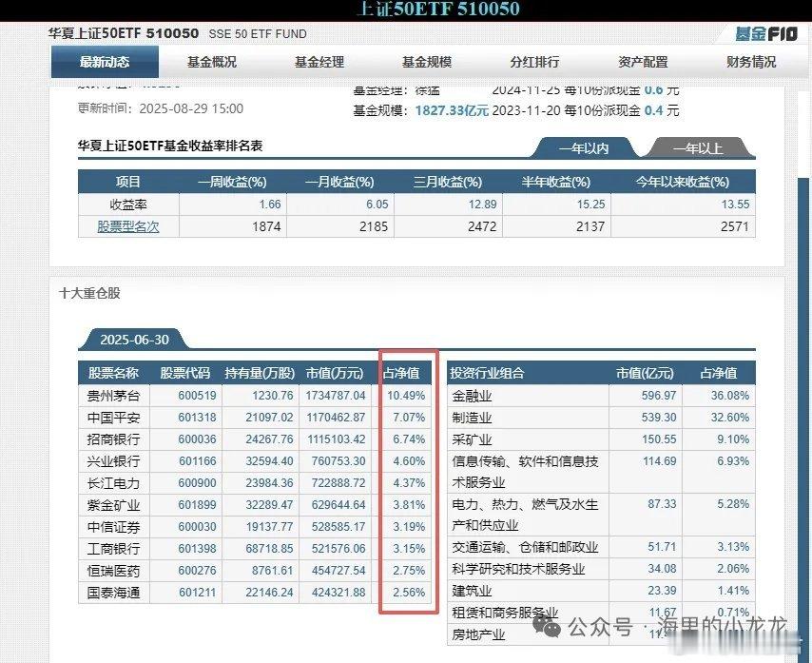Click the 今年以来收益(%) column header
812x663 pixels.
pyautogui.click(x=682, y=182)
